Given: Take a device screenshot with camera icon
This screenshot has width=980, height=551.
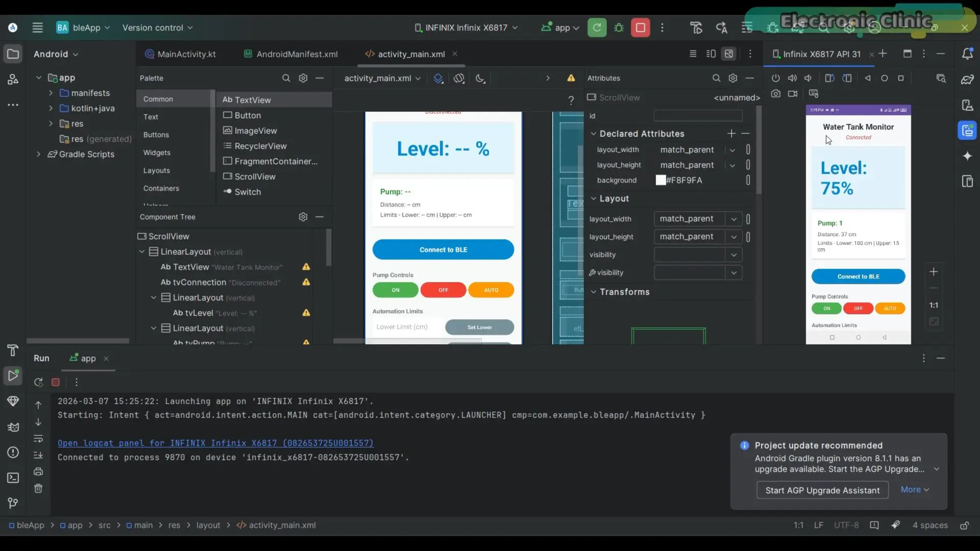Looking at the screenshot, I should 776,93.
